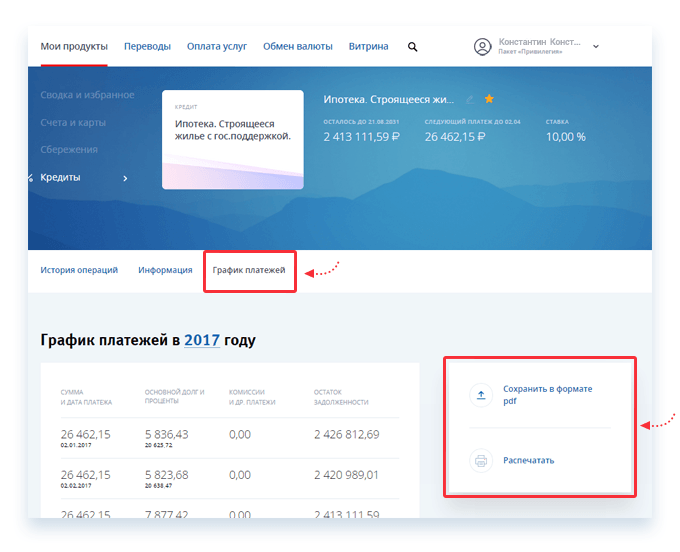Screen dimensions: 680x552
Task: Click the pencil icon to rename loan
Action: click(469, 100)
